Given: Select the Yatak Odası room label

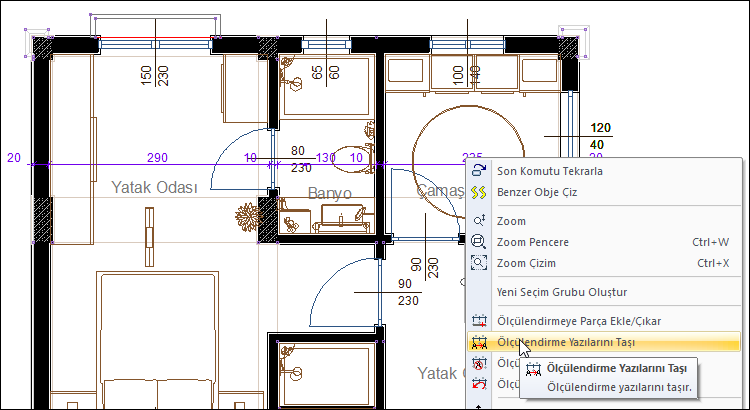Looking at the screenshot, I should pos(154,187).
